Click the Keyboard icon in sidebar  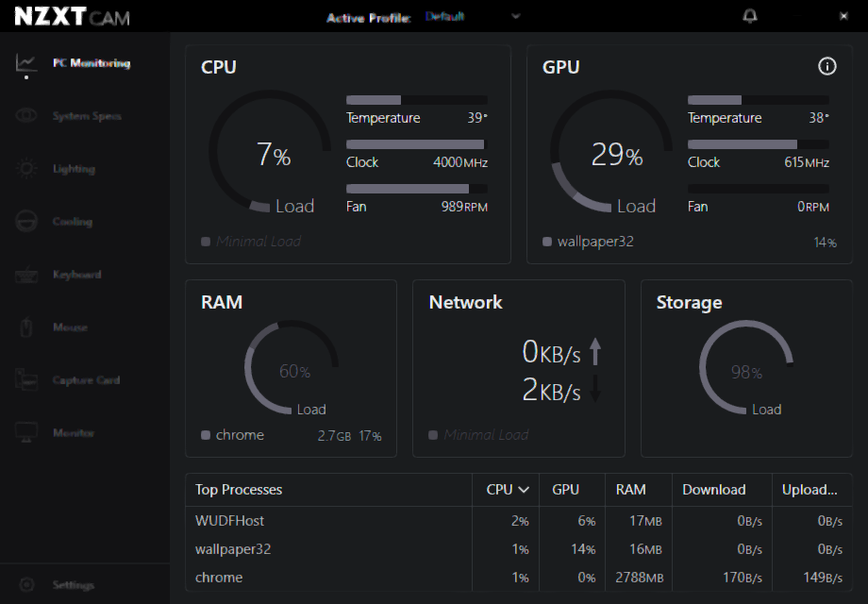click(25, 275)
